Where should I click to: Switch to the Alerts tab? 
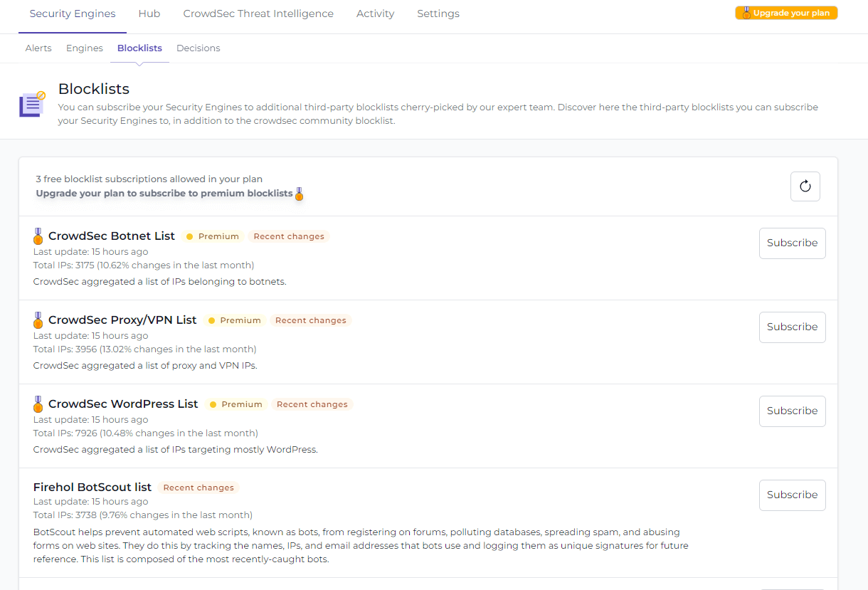(38, 48)
